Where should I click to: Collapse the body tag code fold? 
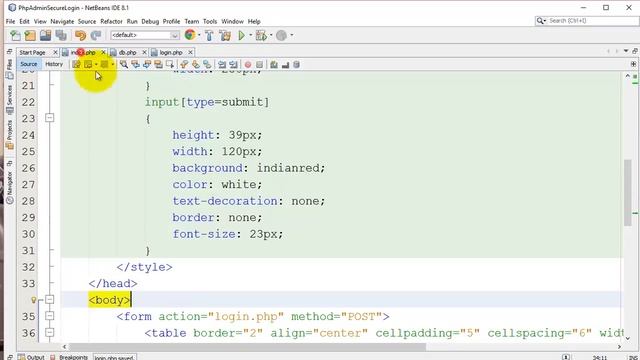tap(49, 300)
